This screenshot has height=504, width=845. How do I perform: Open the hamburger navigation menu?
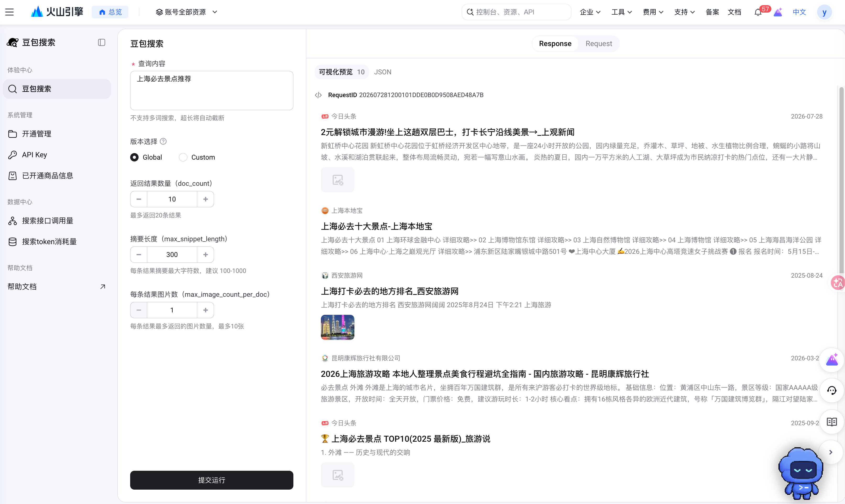tap(9, 12)
